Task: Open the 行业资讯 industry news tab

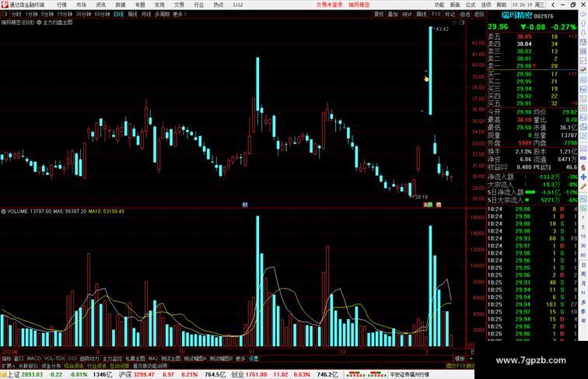Action: (x=96, y=366)
